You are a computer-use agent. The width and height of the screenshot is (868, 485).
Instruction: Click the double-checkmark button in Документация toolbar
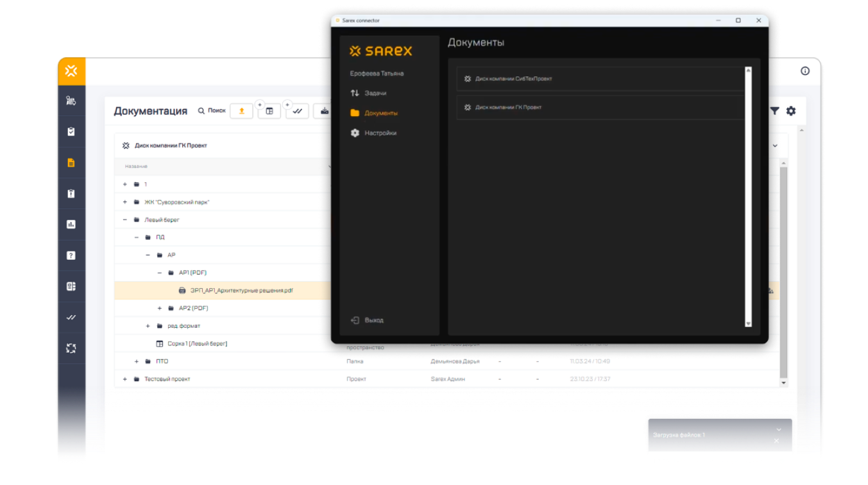click(x=298, y=111)
